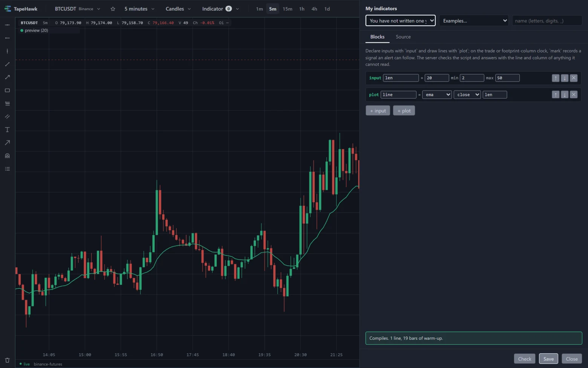Open the ema function dropdown
The height and width of the screenshot is (368, 588).
point(437,95)
